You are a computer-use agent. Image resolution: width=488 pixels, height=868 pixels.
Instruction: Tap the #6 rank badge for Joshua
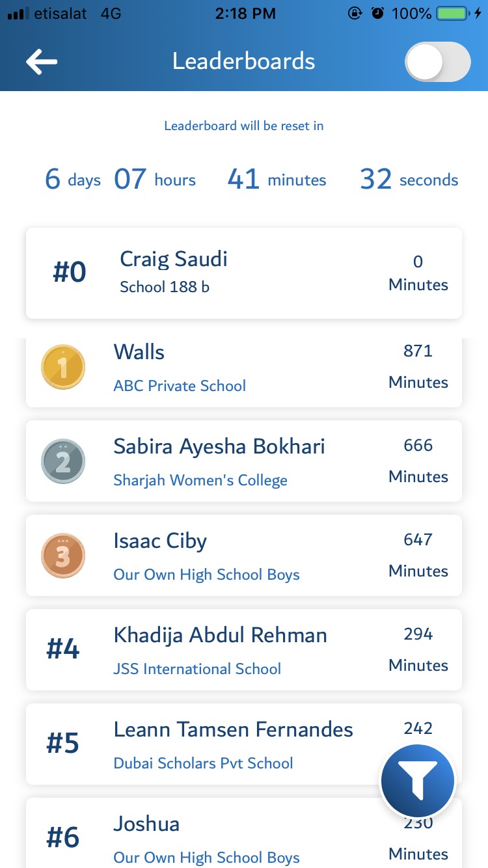point(63,837)
